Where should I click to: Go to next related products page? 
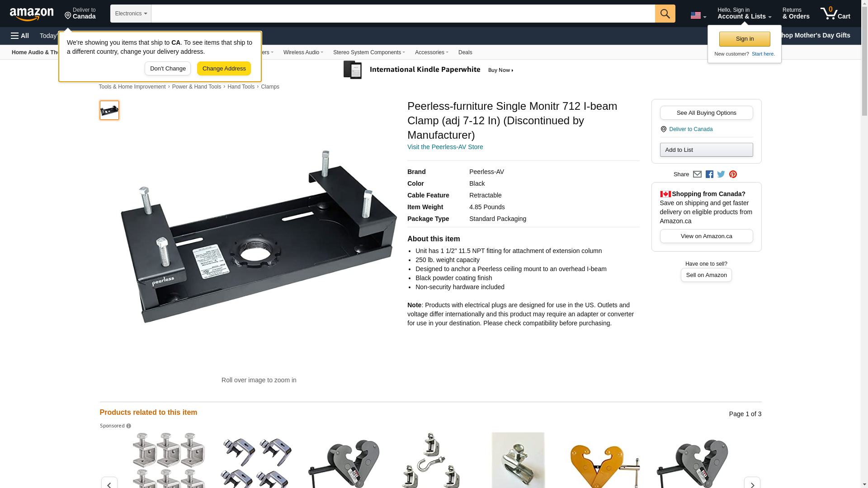[752, 483]
